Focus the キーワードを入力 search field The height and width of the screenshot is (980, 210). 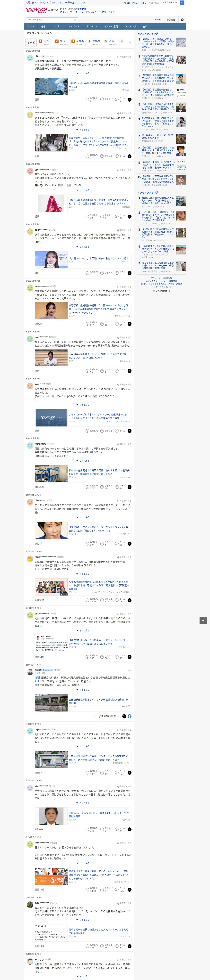49,20
